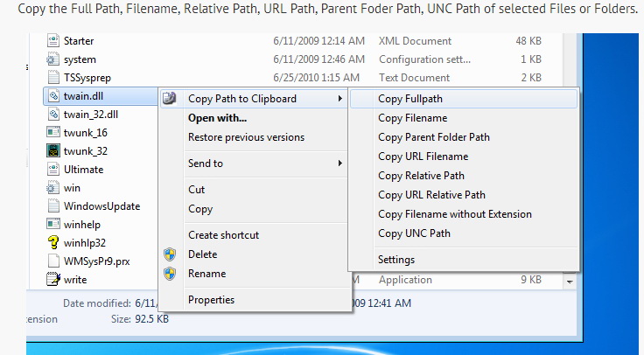Select the write application icon
This screenshot has width=644, height=355.
click(x=53, y=280)
